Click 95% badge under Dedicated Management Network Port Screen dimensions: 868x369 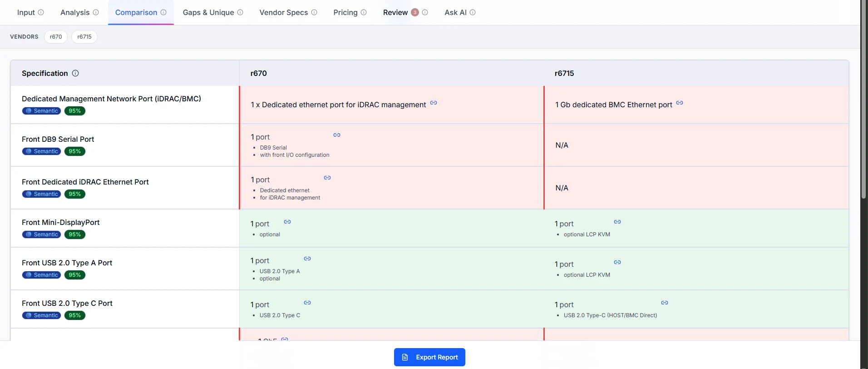point(75,111)
